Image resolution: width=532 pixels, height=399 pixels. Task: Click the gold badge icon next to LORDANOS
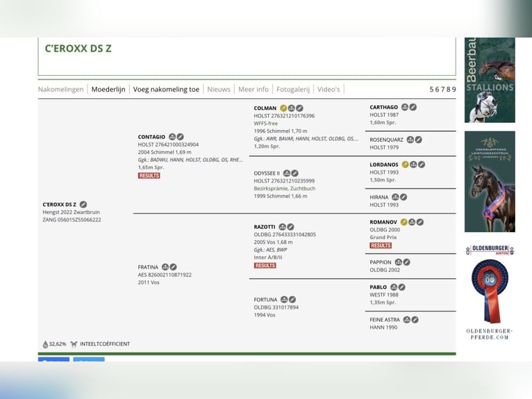406,165
